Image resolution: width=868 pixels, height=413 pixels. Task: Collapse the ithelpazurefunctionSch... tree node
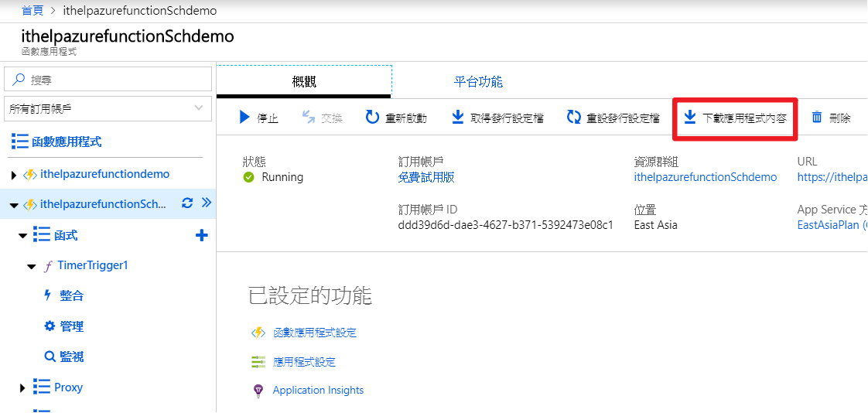point(15,205)
